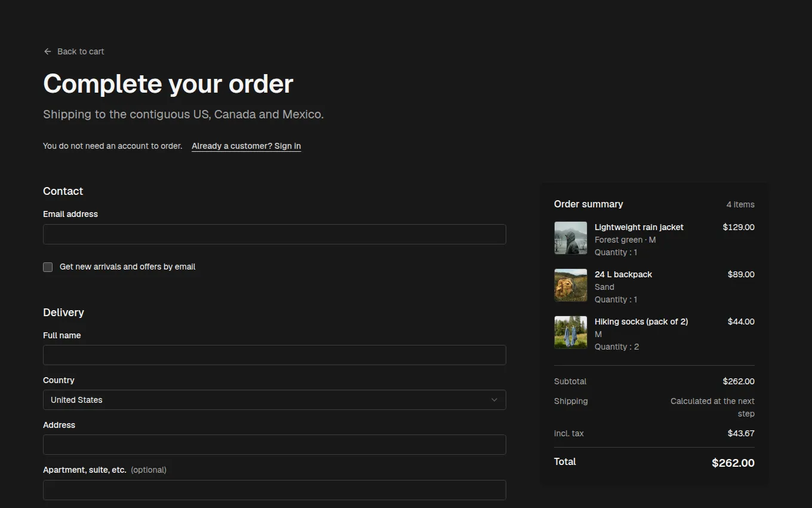Image resolution: width=812 pixels, height=508 pixels.
Task: Click the Calculated at the next step text
Action: (x=712, y=408)
